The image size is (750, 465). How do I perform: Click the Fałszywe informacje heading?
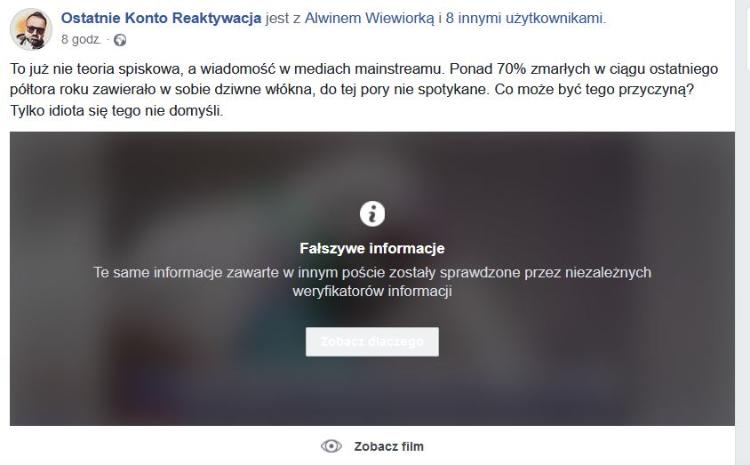tap(372, 248)
